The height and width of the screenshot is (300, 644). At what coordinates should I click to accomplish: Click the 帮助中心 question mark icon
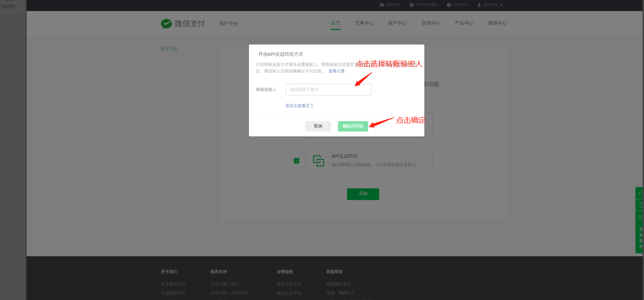coord(449,5)
